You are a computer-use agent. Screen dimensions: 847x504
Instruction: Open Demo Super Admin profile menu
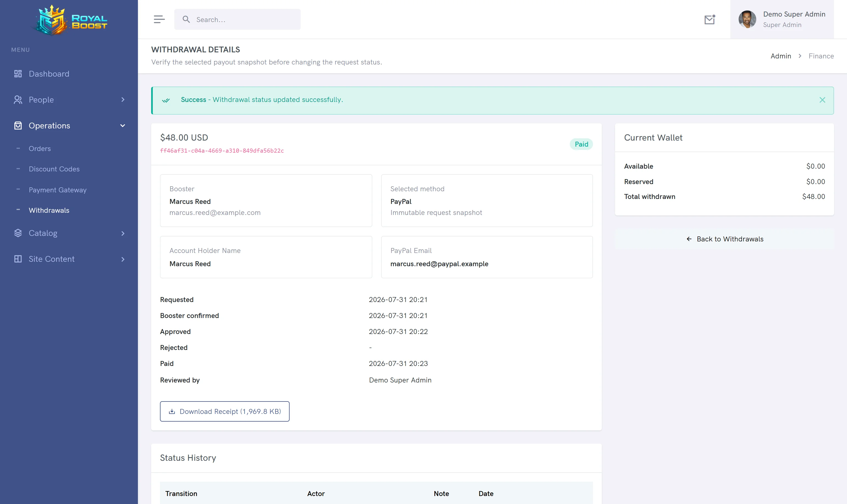click(782, 19)
